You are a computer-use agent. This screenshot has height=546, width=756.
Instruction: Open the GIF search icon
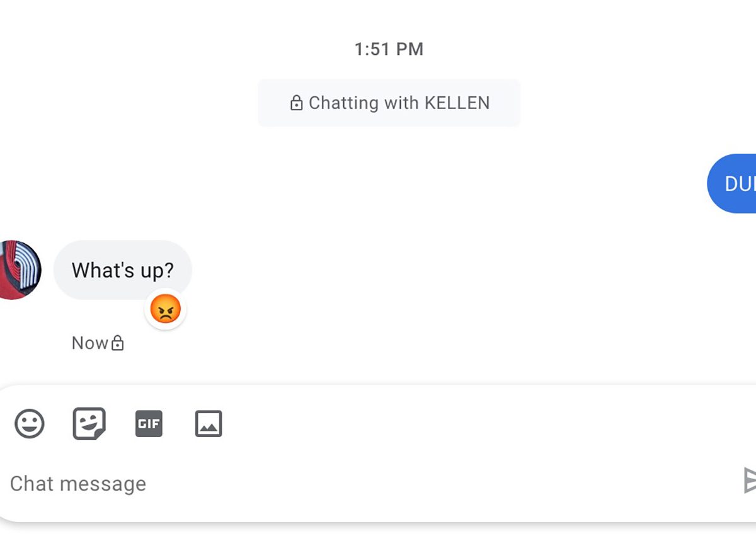click(x=149, y=424)
